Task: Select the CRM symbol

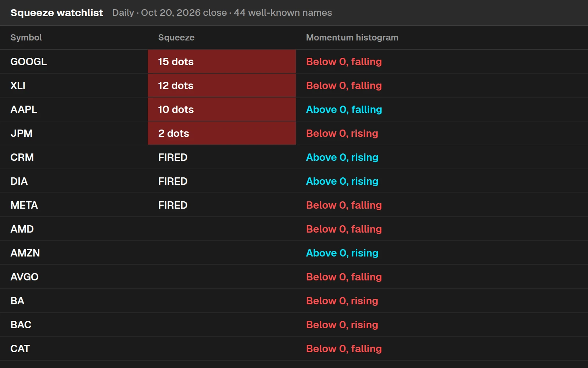Action: (22, 157)
